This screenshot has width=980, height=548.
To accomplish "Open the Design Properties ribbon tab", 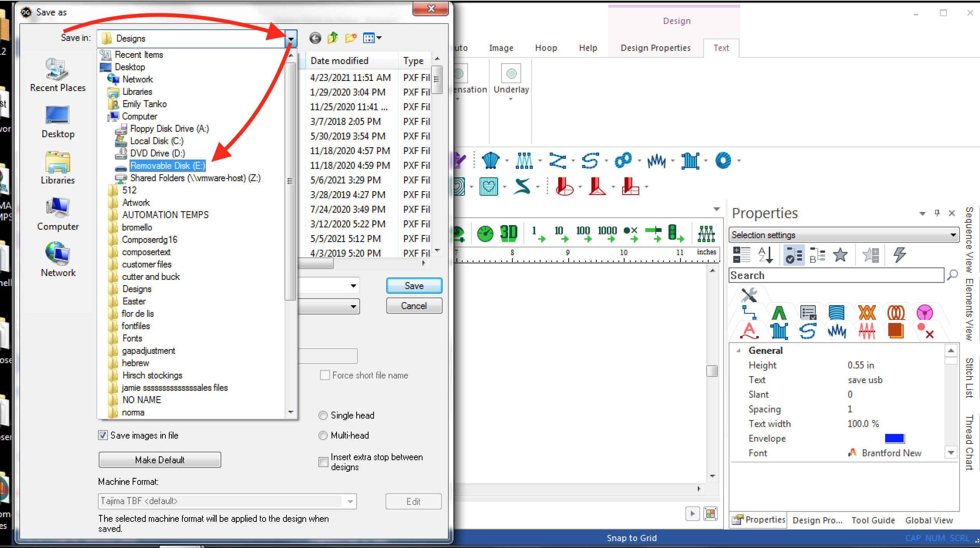I will tap(655, 48).
